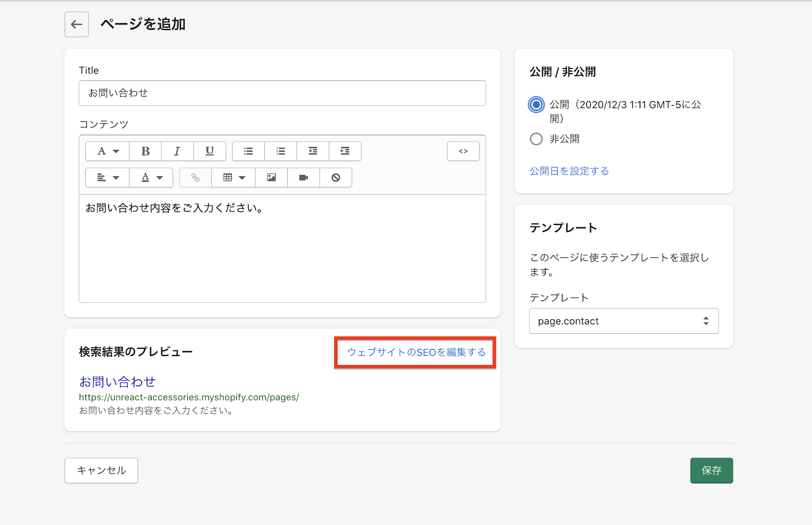Clear formatting with the circle-slash icon
812x525 pixels.
tap(335, 178)
